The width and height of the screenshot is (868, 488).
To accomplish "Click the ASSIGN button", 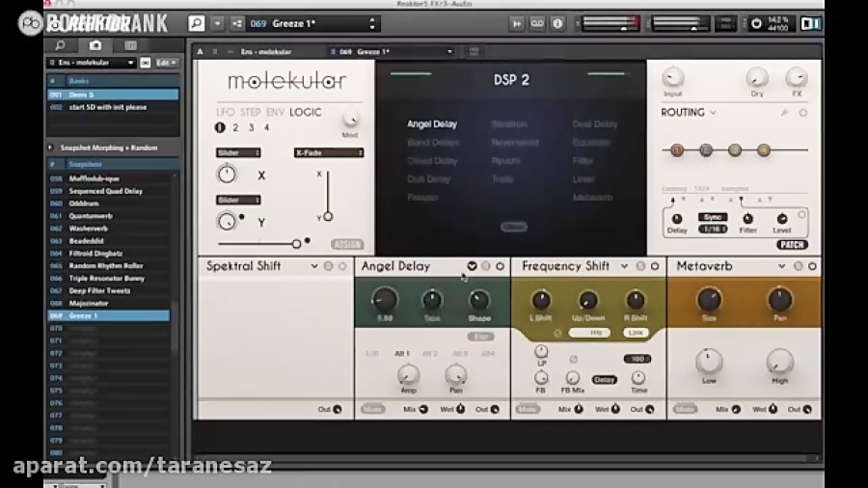I will tap(347, 244).
